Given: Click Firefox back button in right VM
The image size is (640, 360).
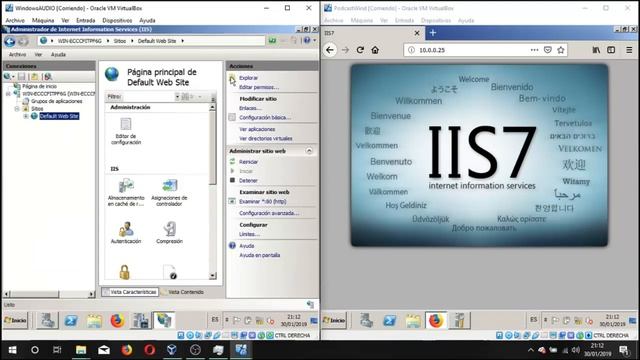Looking at the screenshot, I should tap(330, 50).
